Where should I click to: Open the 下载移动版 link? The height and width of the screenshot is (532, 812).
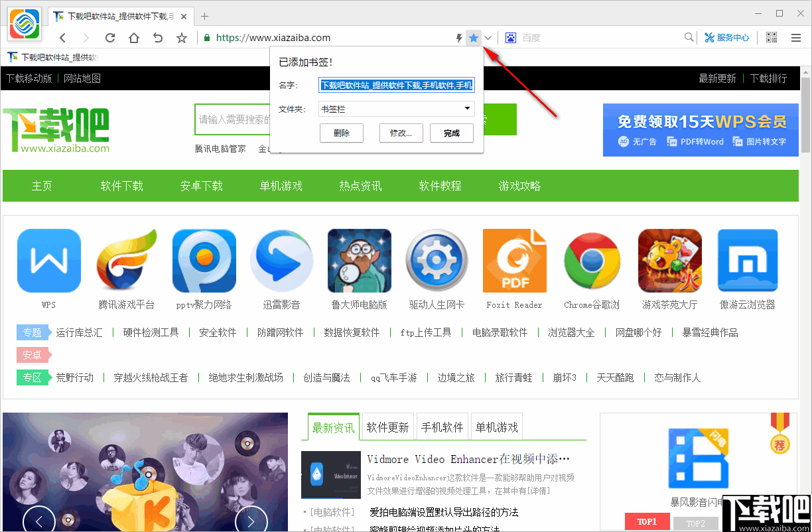click(30, 78)
